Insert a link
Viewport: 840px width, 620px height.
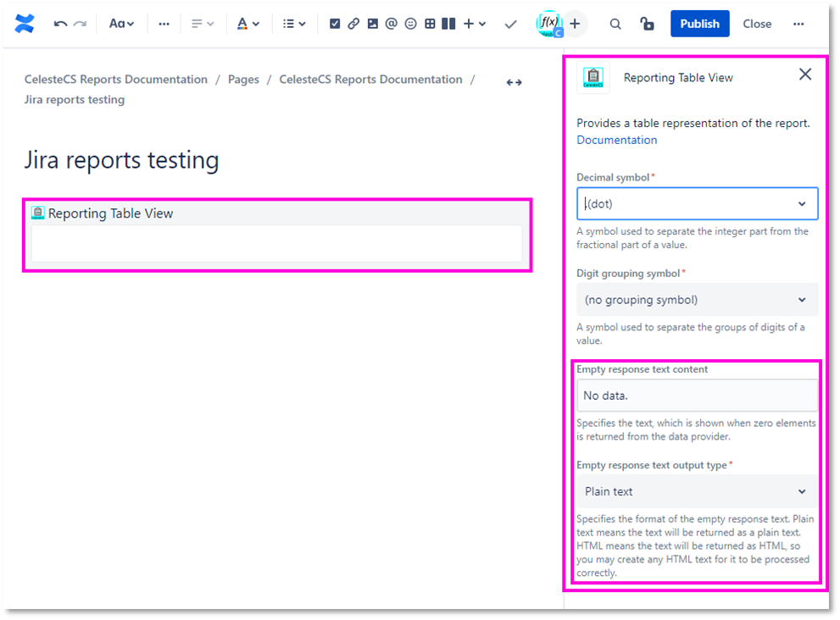pyautogui.click(x=353, y=24)
